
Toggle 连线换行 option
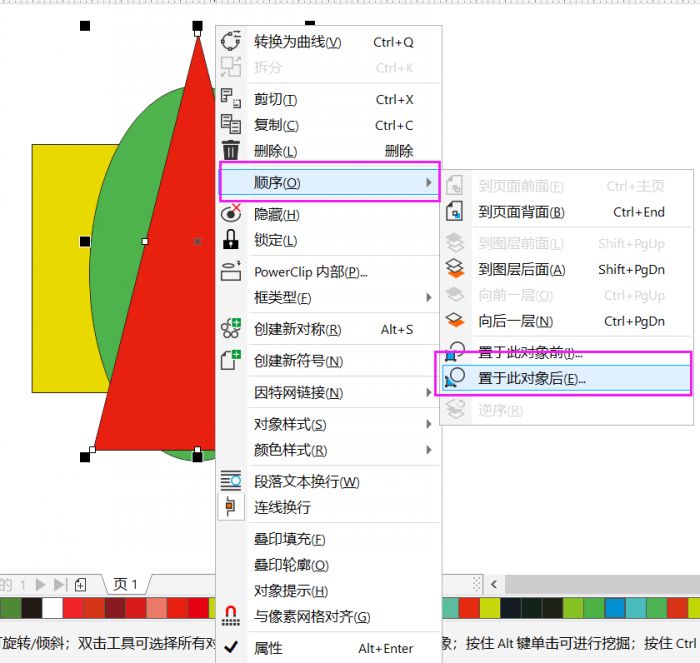329,507
